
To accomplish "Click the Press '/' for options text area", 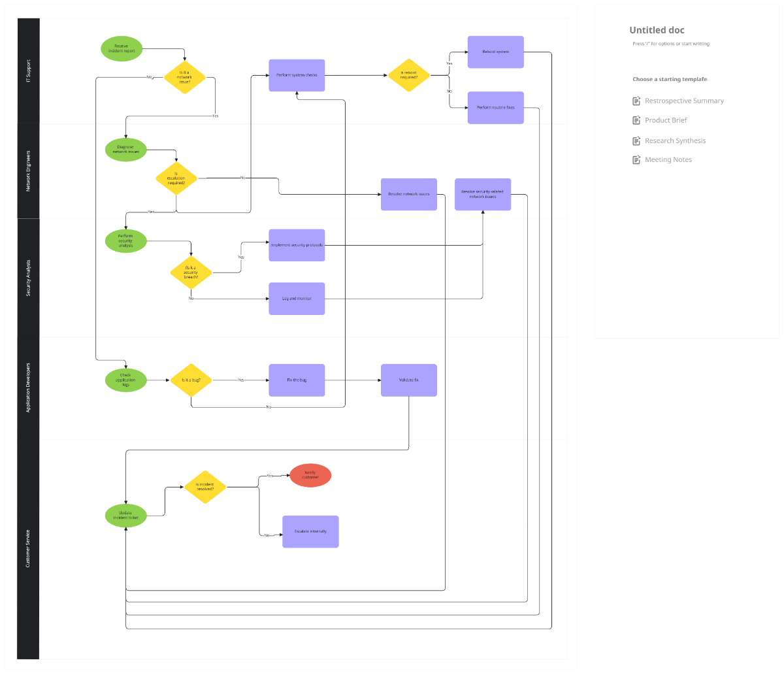I will tap(669, 43).
